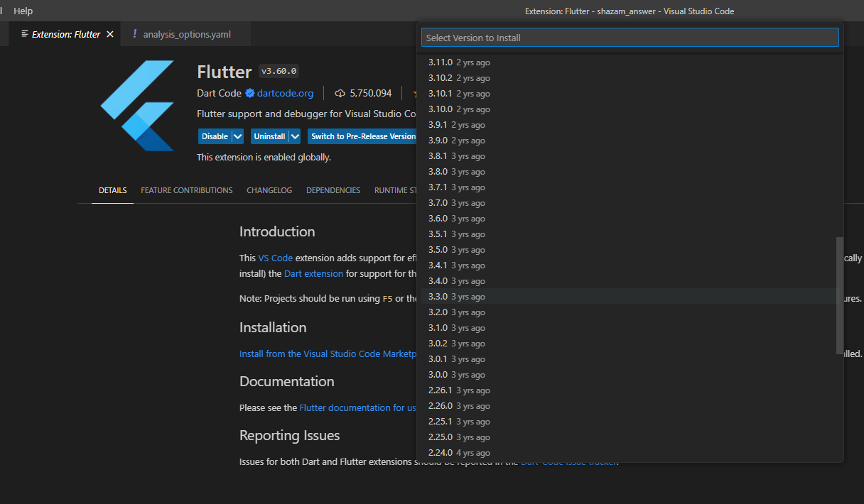Select version 3.8.1
Viewport: 864px width, 504px height.
click(630, 156)
